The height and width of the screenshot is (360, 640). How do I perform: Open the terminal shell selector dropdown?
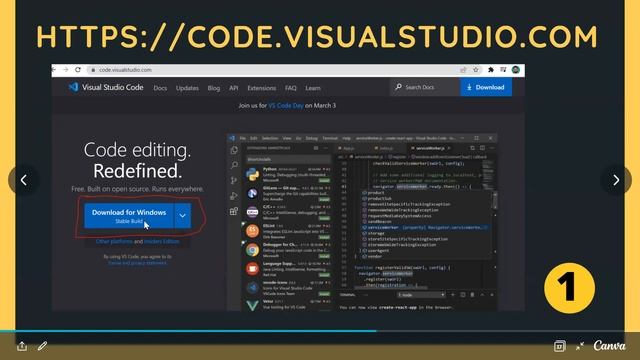click(421, 295)
